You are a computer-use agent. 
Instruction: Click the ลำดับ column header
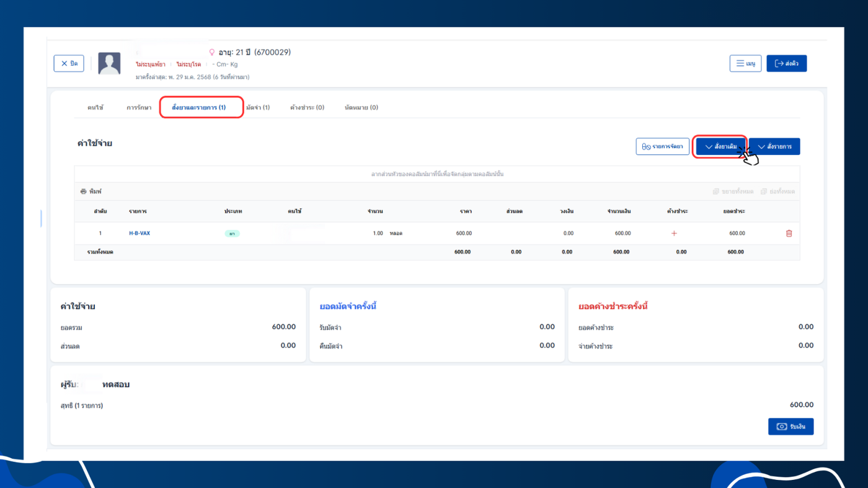(100, 211)
